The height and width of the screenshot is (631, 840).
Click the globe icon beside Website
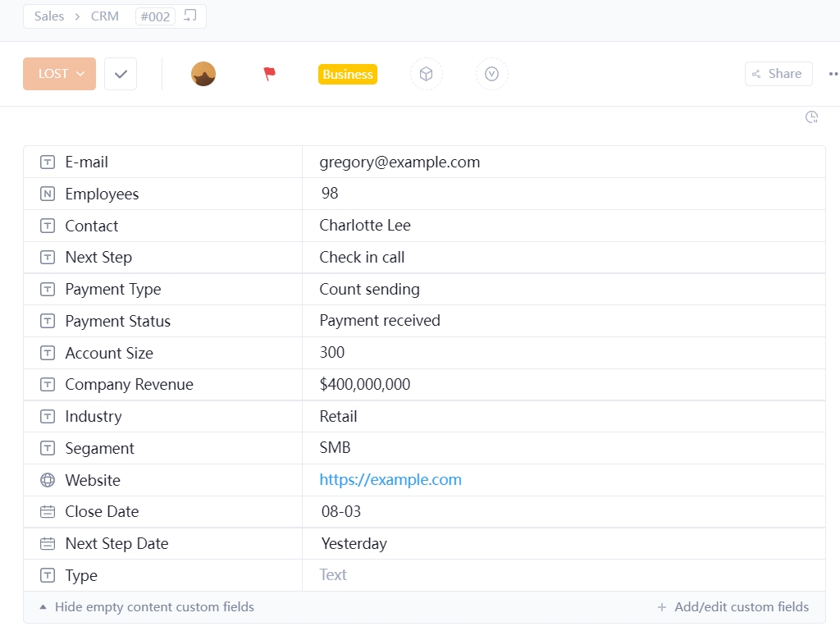[48, 480]
